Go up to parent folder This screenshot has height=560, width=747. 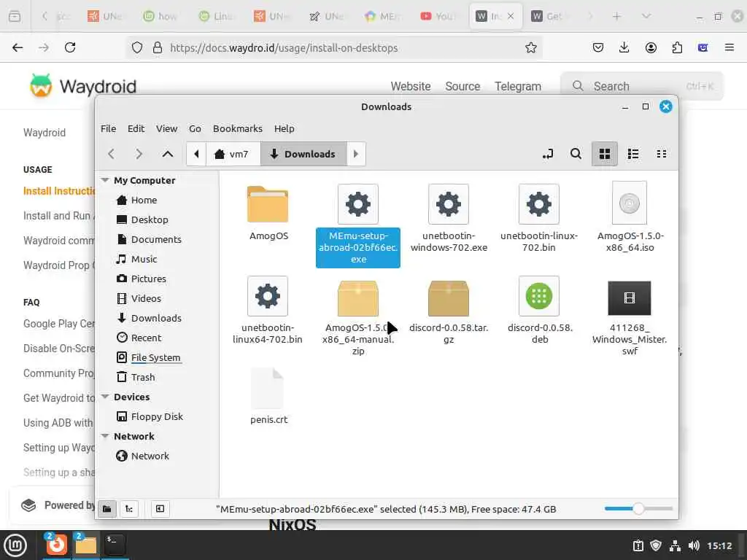click(168, 154)
